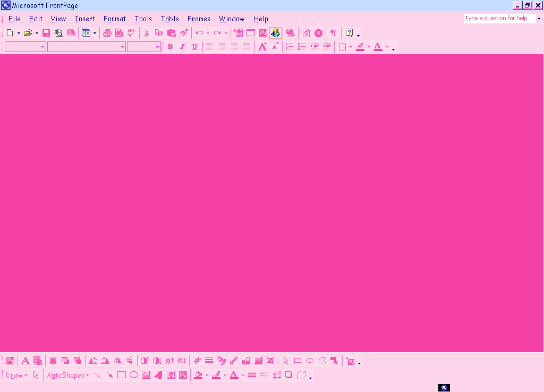Click the Cut scissors icon
This screenshot has height=392, width=544.
point(147,33)
